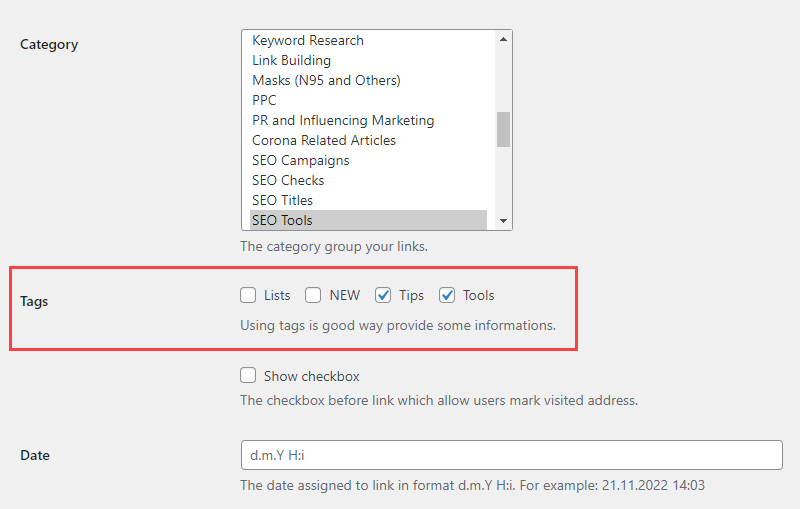Uncheck the Tips tag checkbox

[383, 295]
